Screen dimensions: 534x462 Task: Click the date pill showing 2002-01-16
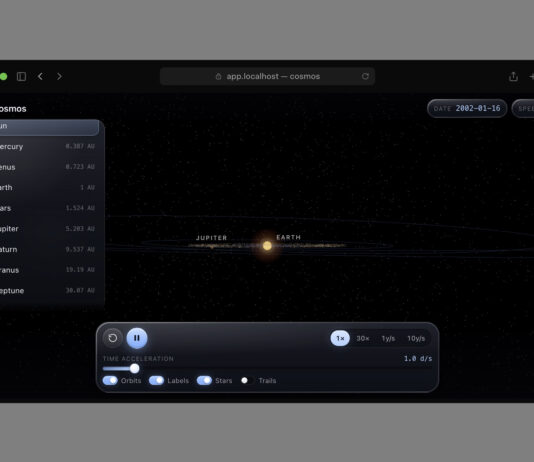(467, 109)
